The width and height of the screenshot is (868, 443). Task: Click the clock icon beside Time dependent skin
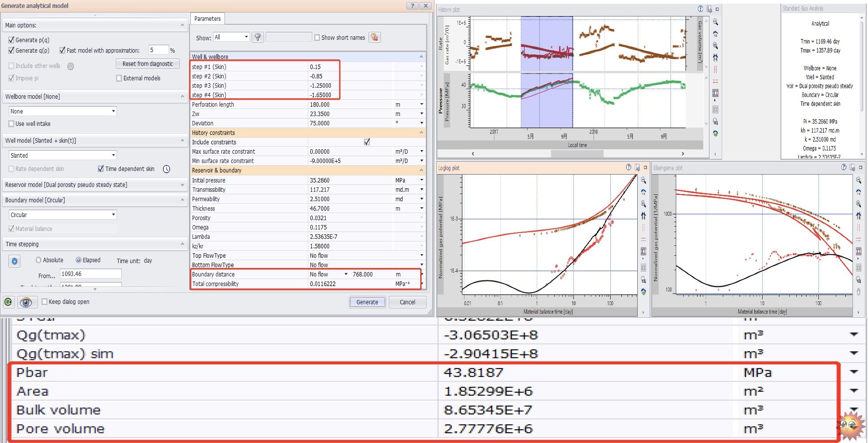167,169
